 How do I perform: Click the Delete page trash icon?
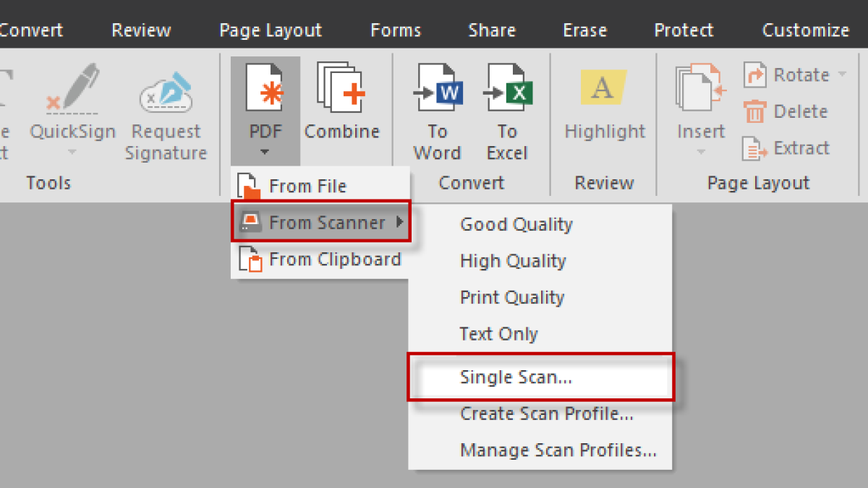(754, 111)
